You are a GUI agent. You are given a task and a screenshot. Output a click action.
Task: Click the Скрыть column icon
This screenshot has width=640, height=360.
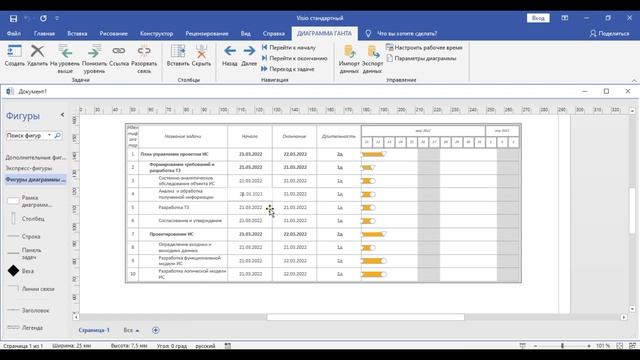point(201,51)
